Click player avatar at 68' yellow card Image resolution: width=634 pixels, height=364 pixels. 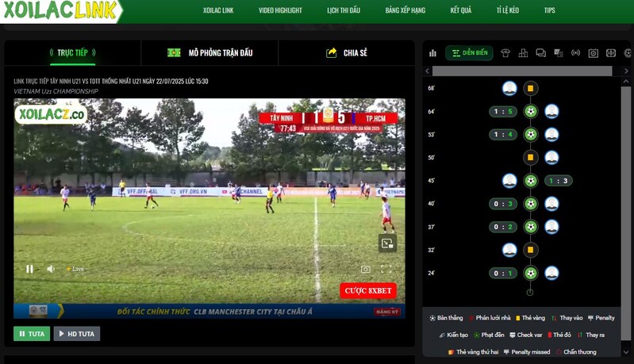tap(509, 88)
